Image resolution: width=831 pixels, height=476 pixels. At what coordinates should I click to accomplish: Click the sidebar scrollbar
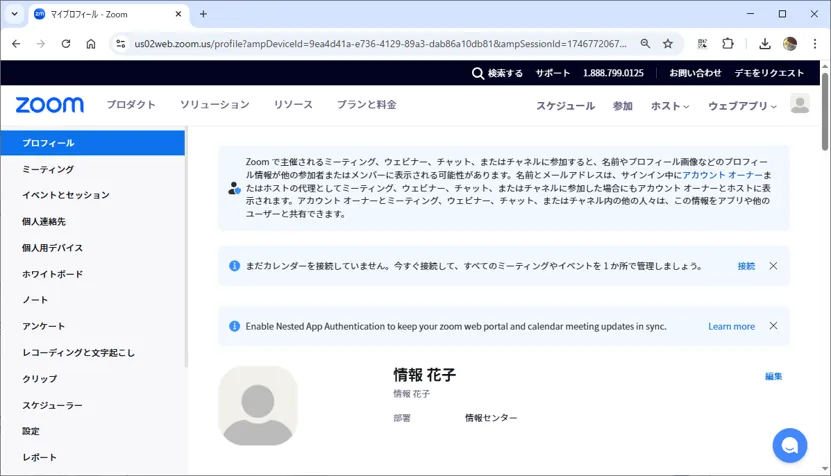186,246
